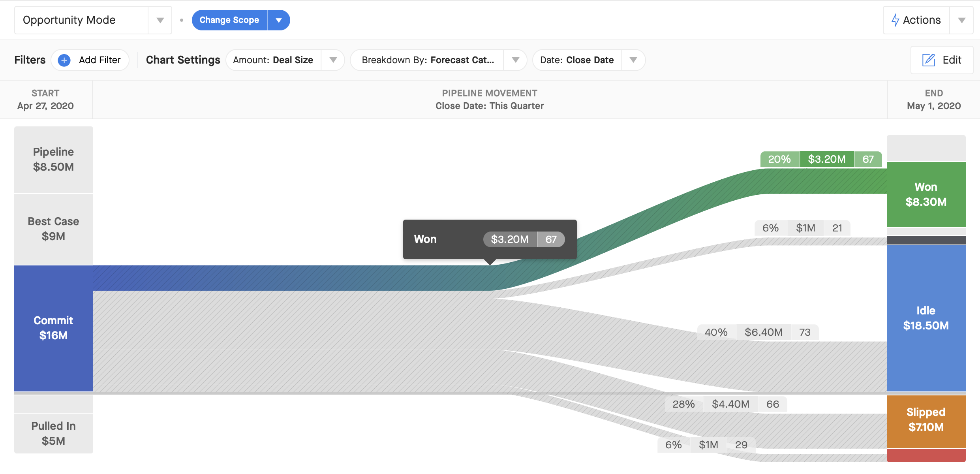This screenshot has height=474, width=980.
Task: Expand the Change Scope dropdown arrow
Action: coord(279,20)
